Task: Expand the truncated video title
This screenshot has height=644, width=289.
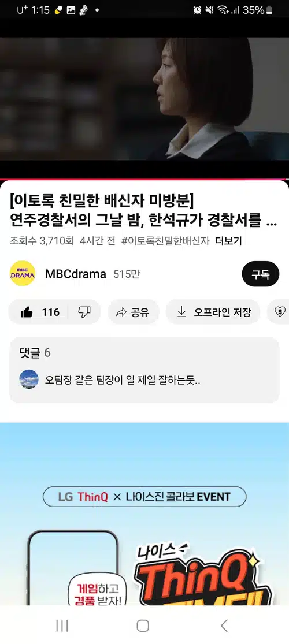Action: point(143,213)
